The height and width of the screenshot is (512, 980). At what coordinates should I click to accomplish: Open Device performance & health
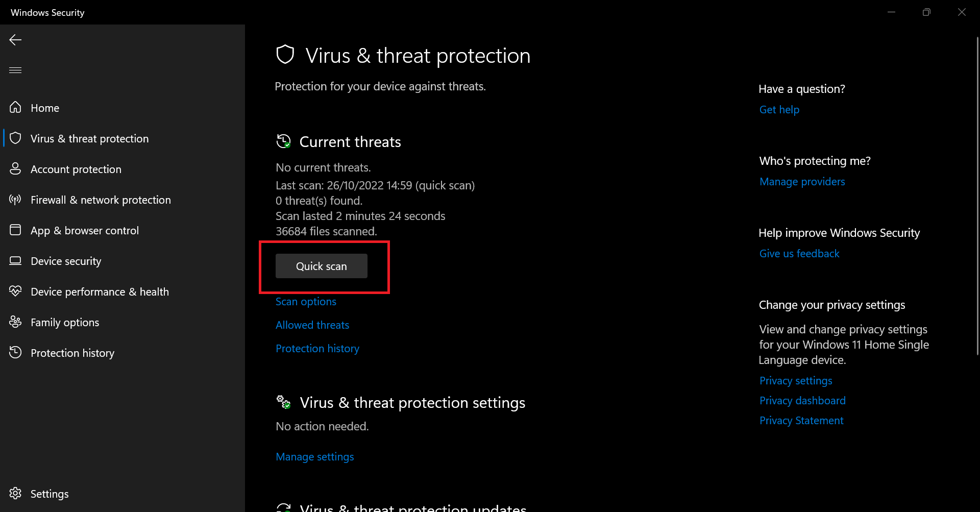[100, 291]
